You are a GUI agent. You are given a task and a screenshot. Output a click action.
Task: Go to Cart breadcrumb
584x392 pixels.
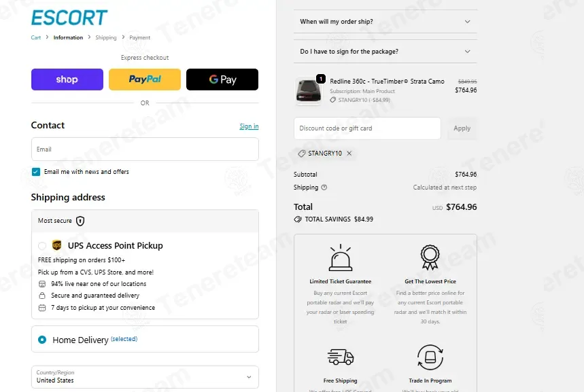[x=36, y=37]
